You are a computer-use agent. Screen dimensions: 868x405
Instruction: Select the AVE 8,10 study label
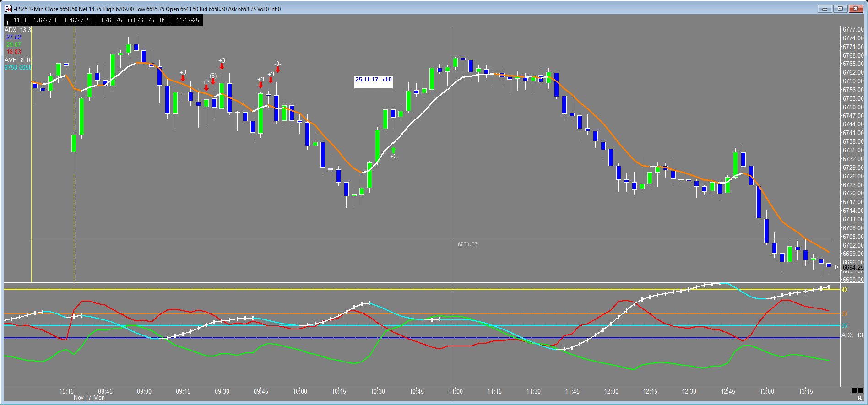[x=18, y=60]
